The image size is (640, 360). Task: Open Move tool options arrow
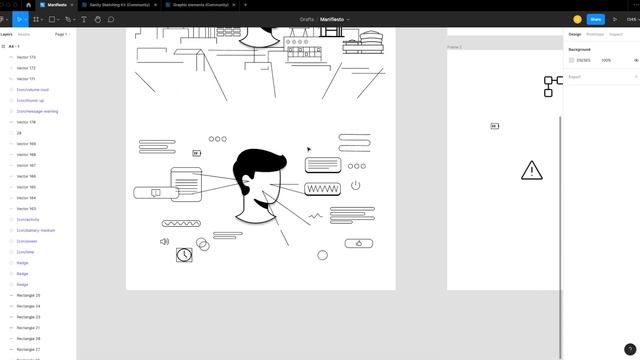pyautogui.click(x=25, y=20)
